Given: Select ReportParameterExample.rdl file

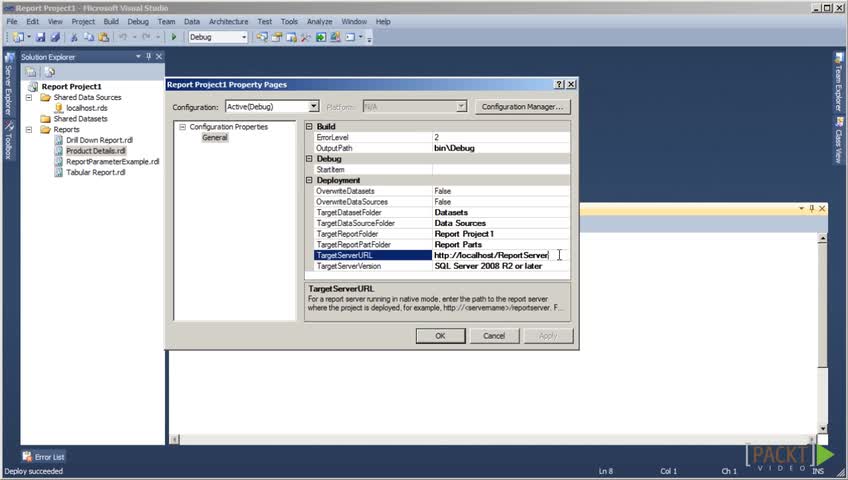Looking at the screenshot, I should point(112,162).
